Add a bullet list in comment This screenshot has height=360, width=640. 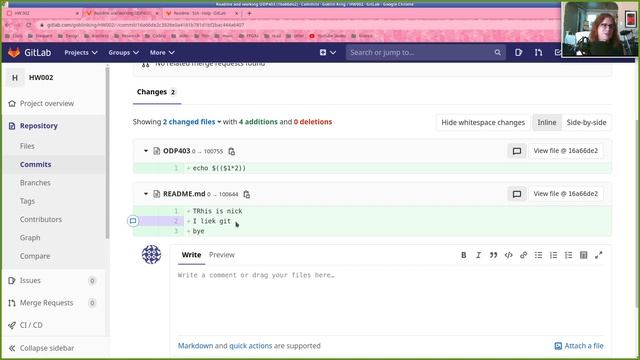[538, 255]
